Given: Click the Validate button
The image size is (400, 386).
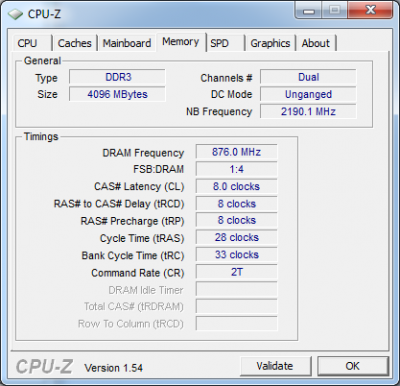Looking at the screenshot, I should [275, 366].
